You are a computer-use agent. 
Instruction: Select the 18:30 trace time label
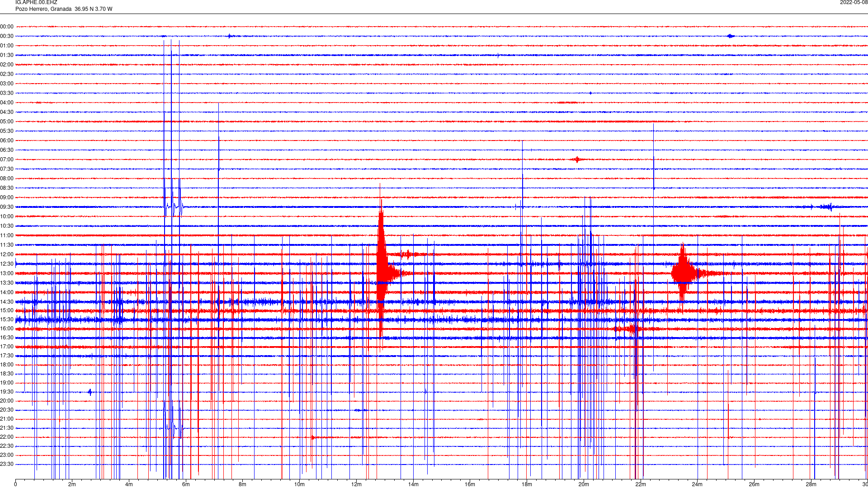[x=7, y=374]
